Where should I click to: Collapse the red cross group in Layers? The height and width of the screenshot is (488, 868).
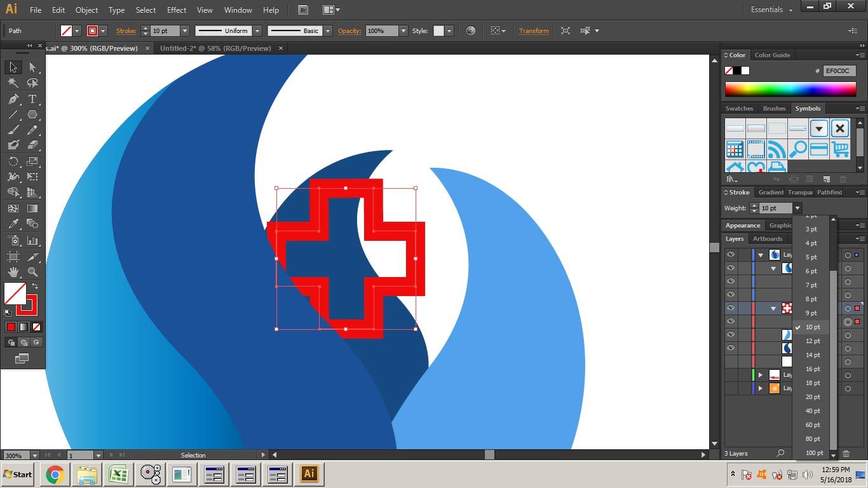[x=773, y=308]
